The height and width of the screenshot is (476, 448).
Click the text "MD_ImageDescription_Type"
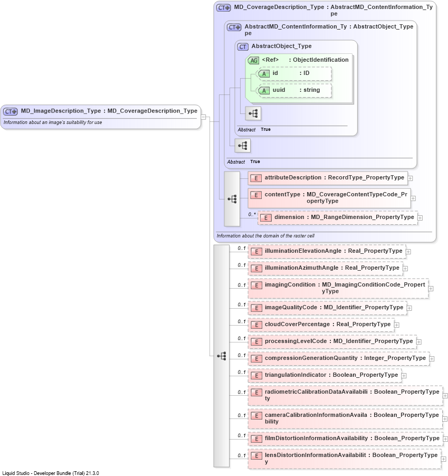coord(61,111)
